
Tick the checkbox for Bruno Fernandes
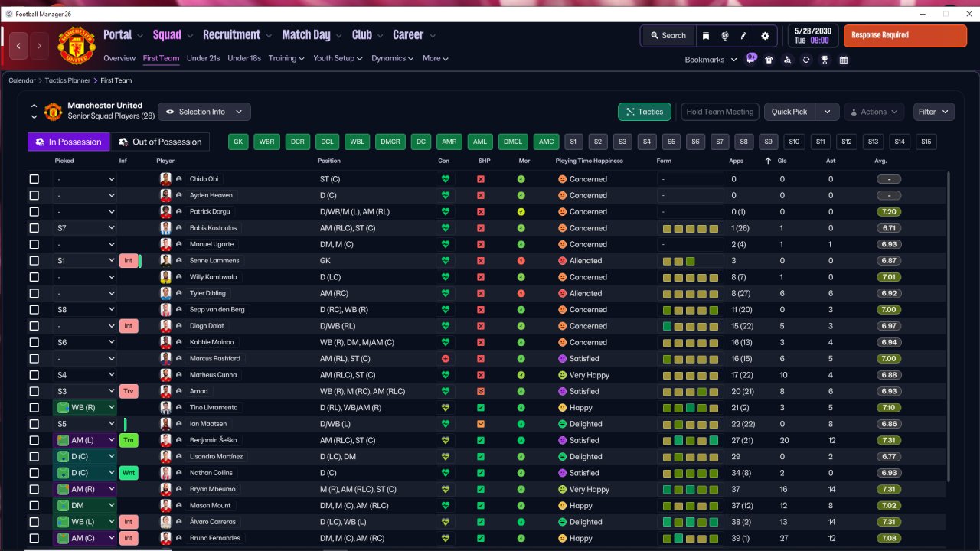coord(34,538)
